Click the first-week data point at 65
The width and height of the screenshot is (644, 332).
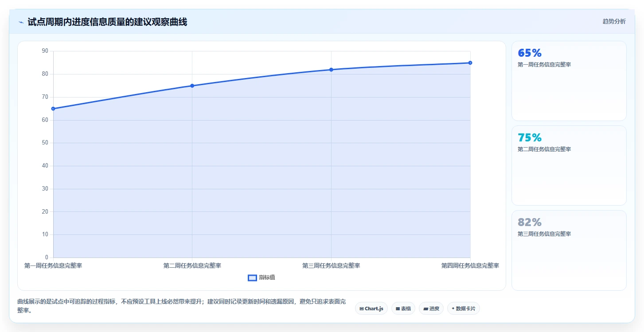53,109
